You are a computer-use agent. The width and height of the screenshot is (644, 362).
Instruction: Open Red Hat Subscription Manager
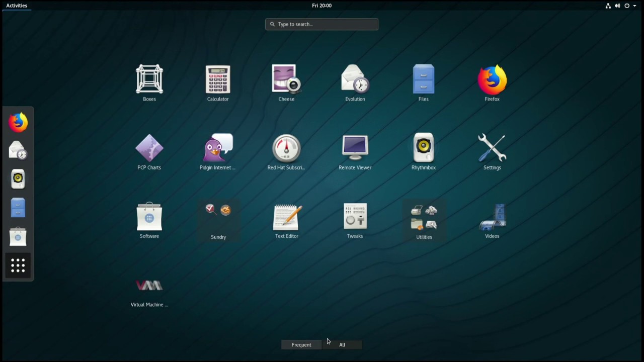click(286, 148)
